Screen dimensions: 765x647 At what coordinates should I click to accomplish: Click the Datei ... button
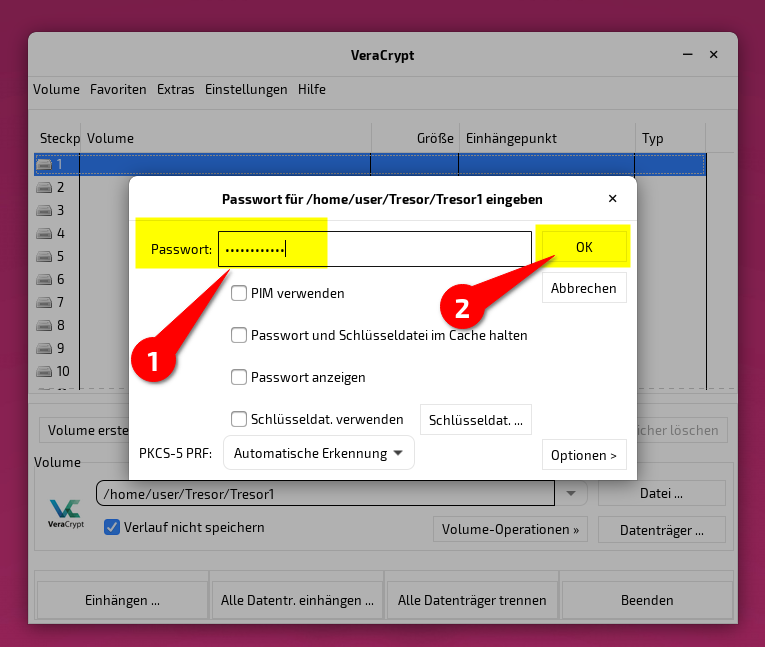click(x=662, y=493)
